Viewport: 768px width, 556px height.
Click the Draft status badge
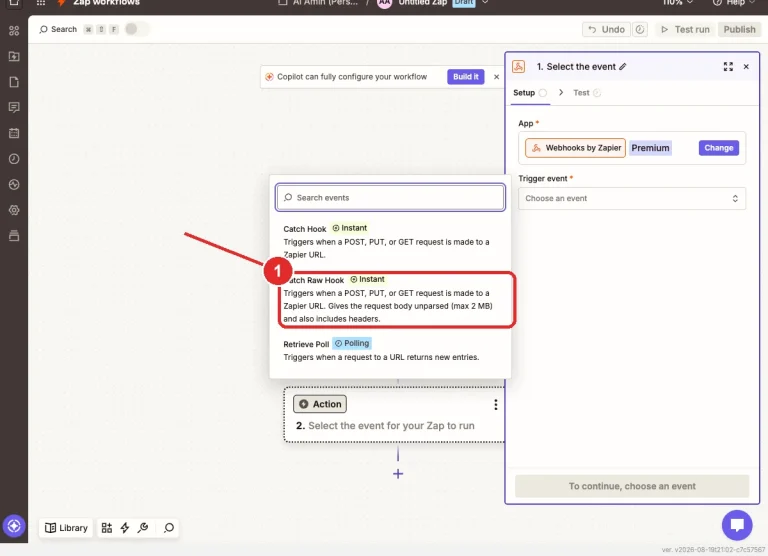click(463, 3)
